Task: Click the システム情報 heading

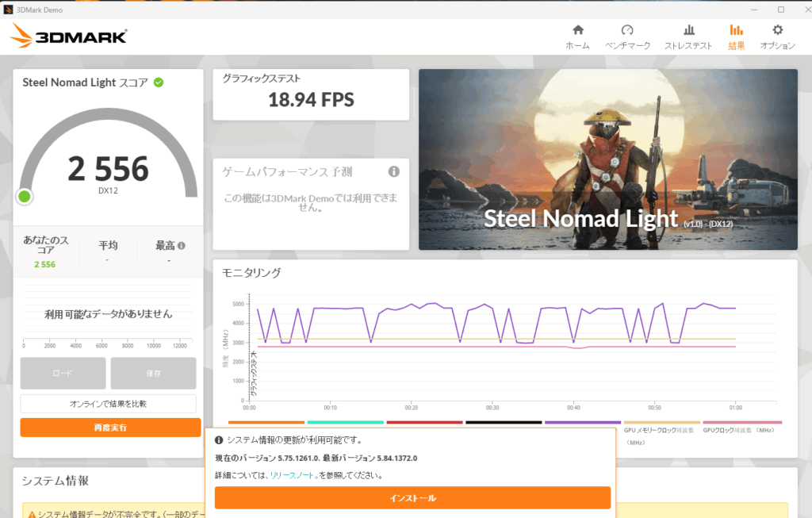Action: tap(56, 481)
